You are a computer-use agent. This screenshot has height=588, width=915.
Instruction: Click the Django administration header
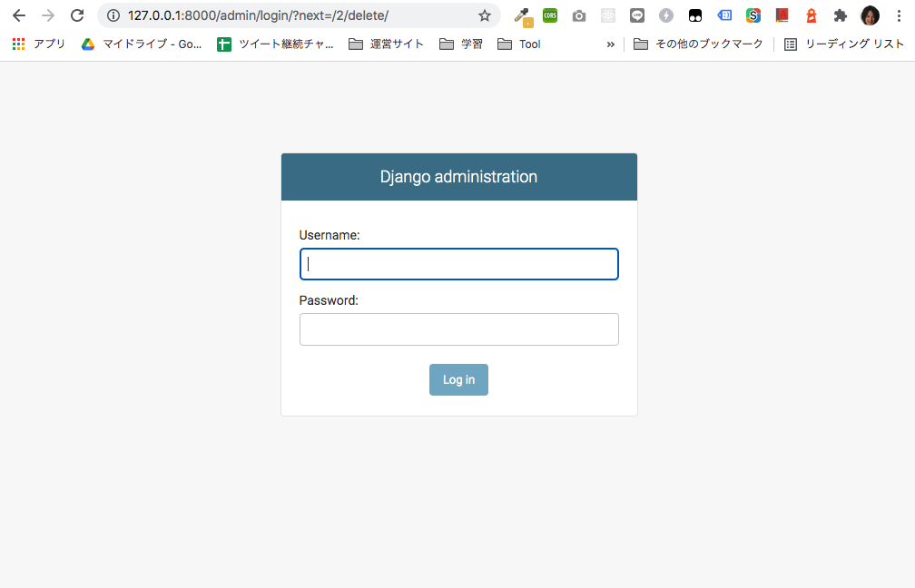[x=458, y=177]
